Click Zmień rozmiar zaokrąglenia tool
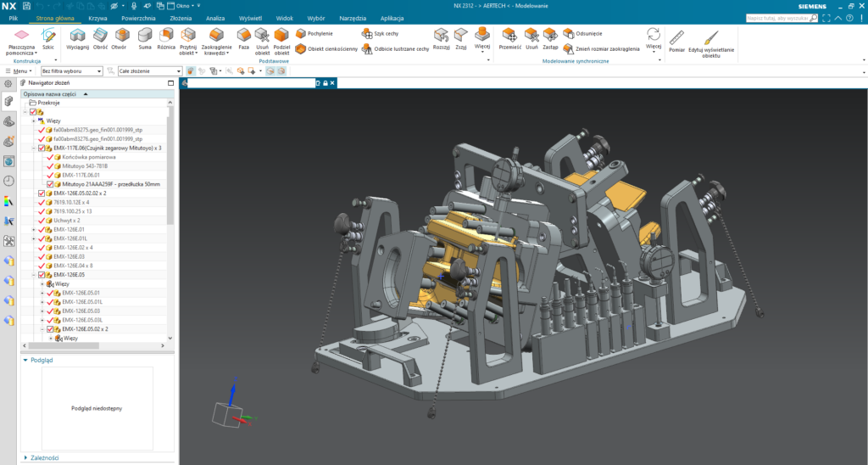The image size is (868, 465). tap(601, 48)
